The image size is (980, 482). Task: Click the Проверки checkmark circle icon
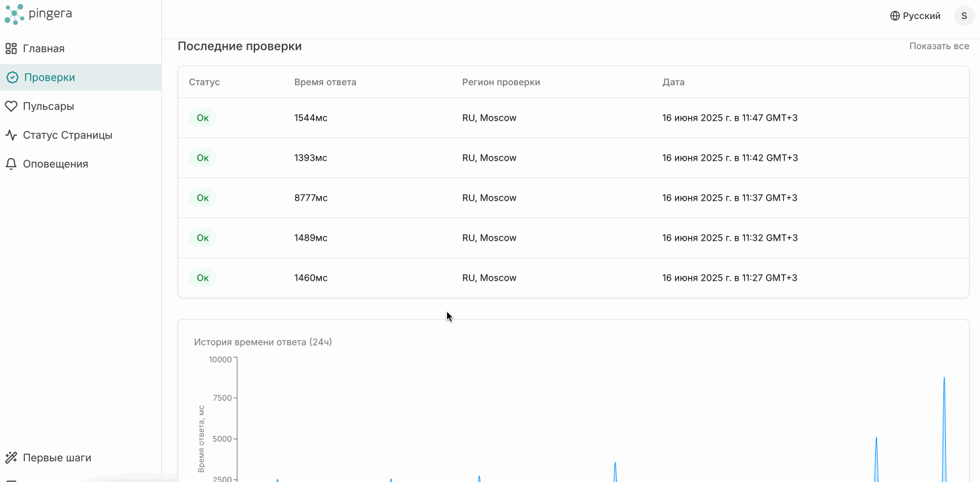12,77
